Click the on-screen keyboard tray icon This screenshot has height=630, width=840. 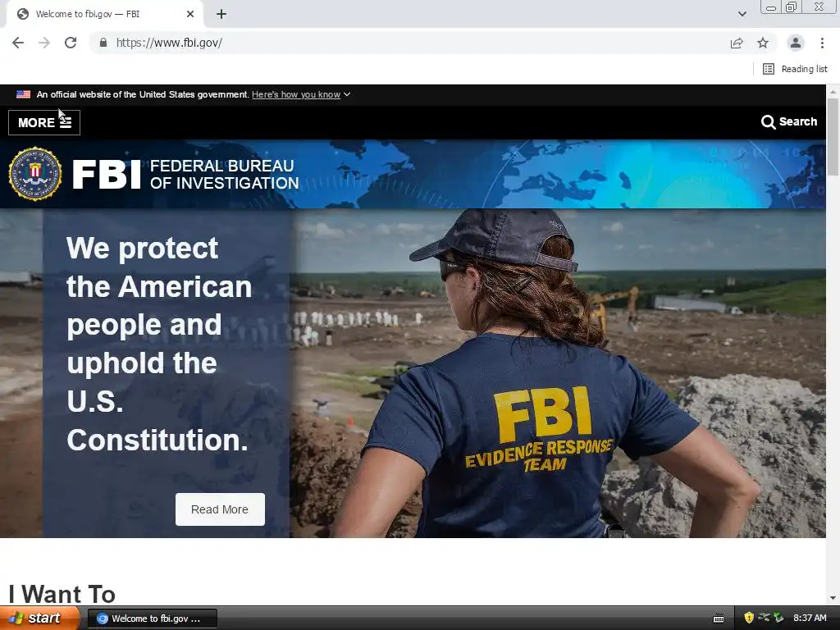tap(719, 619)
